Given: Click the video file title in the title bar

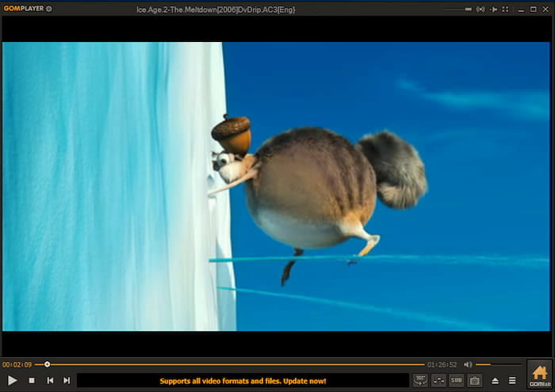Looking at the screenshot, I should [x=216, y=10].
